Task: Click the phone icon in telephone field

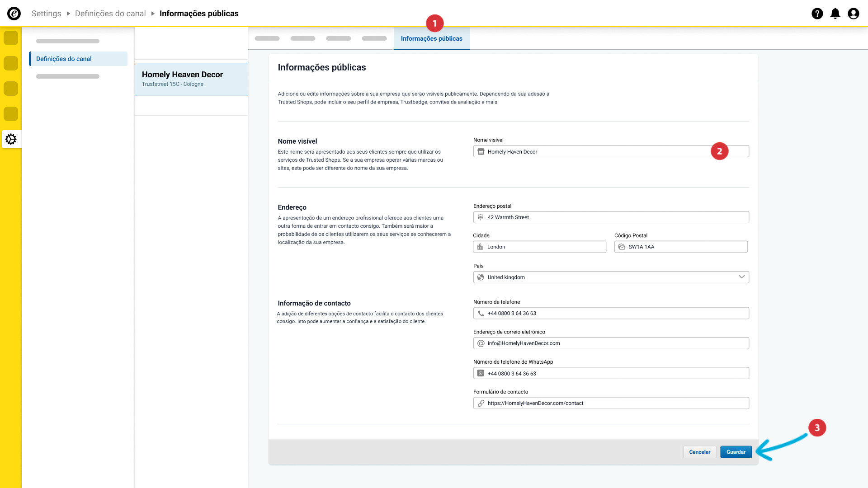Action: coord(481,313)
